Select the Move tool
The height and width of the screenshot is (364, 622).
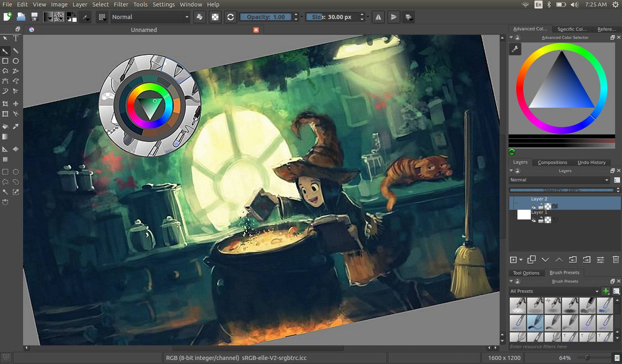tap(16, 104)
